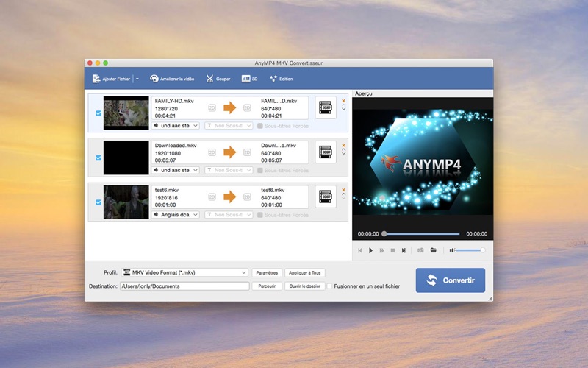
Task: Select the FAMILY-HD.mkv video thumbnail
Action: pos(126,113)
